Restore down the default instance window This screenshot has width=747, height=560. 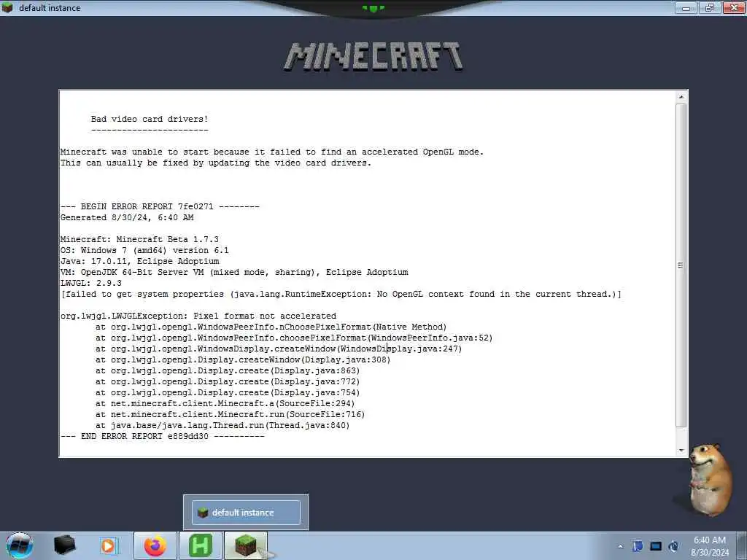pyautogui.click(x=709, y=7)
